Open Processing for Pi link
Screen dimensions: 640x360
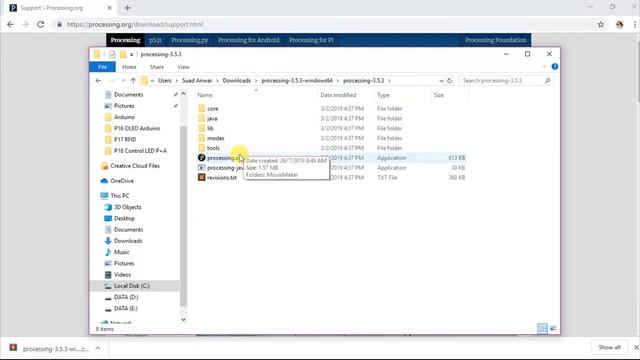click(x=311, y=40)
